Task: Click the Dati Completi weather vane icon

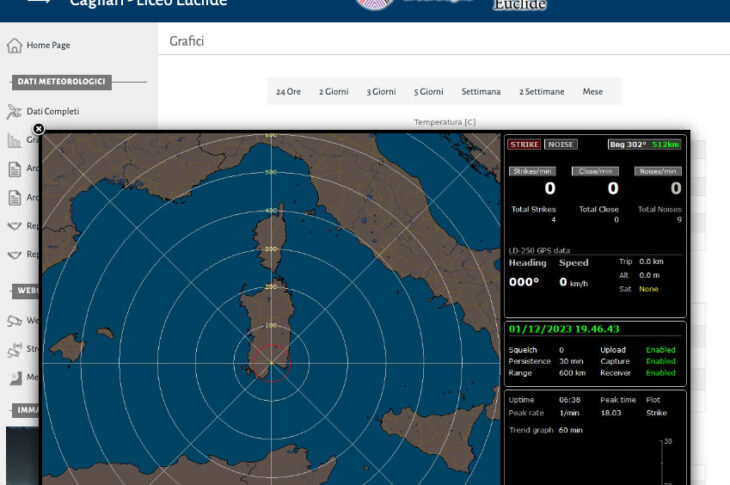Action: [14, 112]
